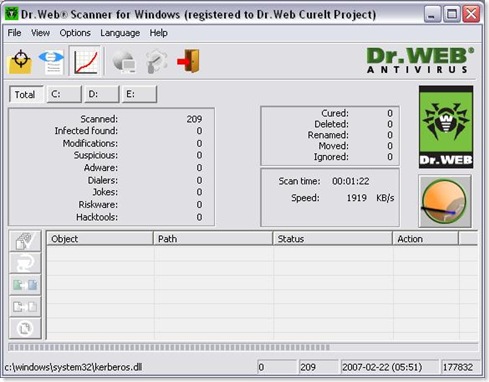Click the Dr.WEB ANTIVIRUS banner logo

coord(420,60)
